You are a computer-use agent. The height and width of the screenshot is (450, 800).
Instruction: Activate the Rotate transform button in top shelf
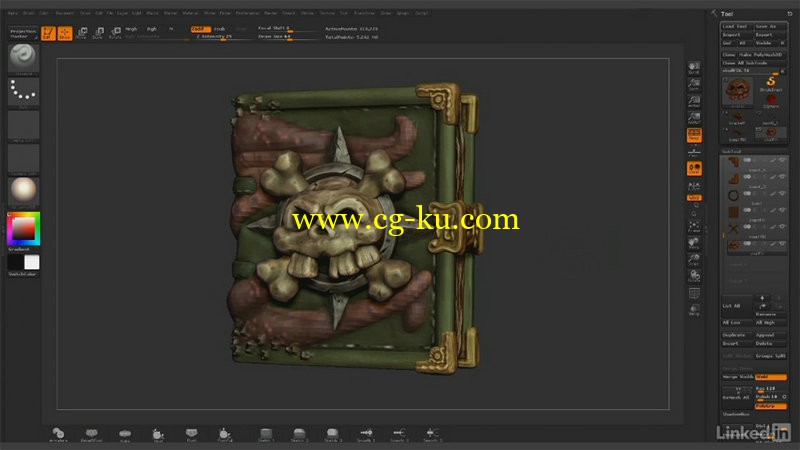click(x=115, y=33)
